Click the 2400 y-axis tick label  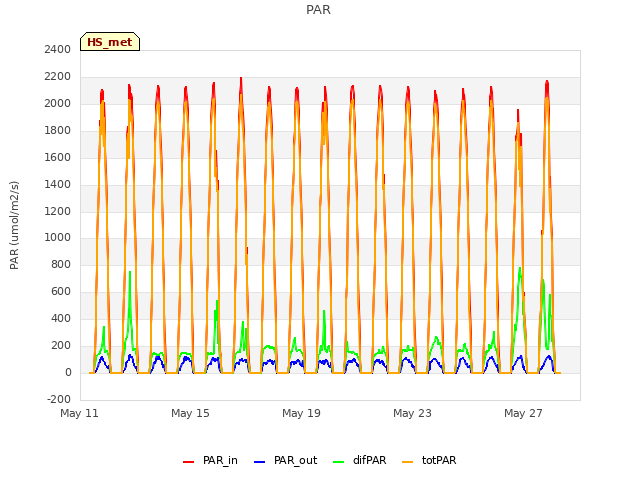[x=58, y=49]
